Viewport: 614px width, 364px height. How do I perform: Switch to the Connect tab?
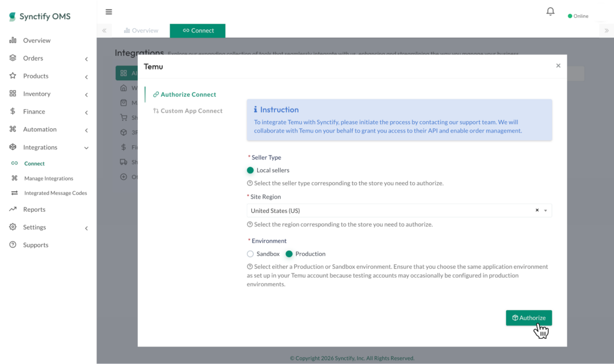point(198,31)
